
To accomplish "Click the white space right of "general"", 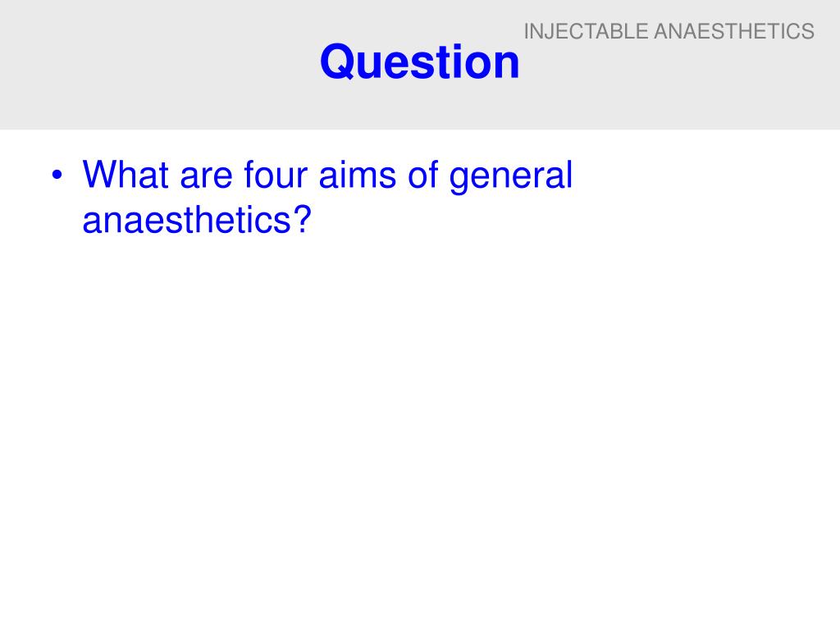I will (696, 177).
